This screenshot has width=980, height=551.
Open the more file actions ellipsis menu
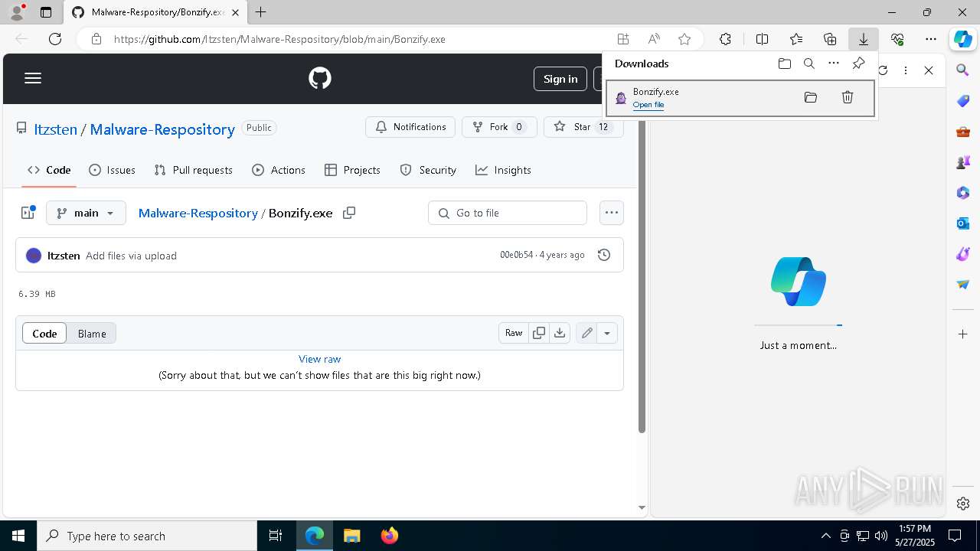click(x=611, y=213)
